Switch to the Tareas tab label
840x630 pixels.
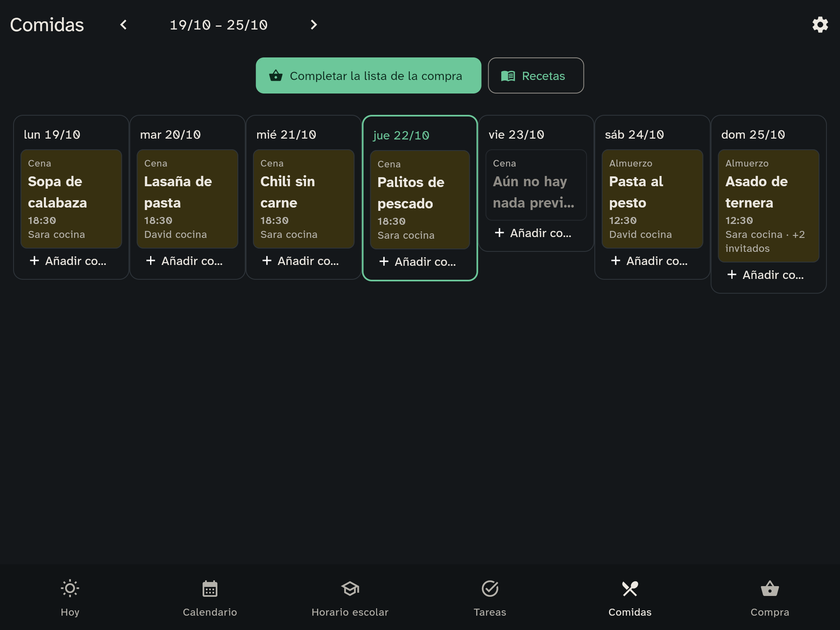pos(490,612)
